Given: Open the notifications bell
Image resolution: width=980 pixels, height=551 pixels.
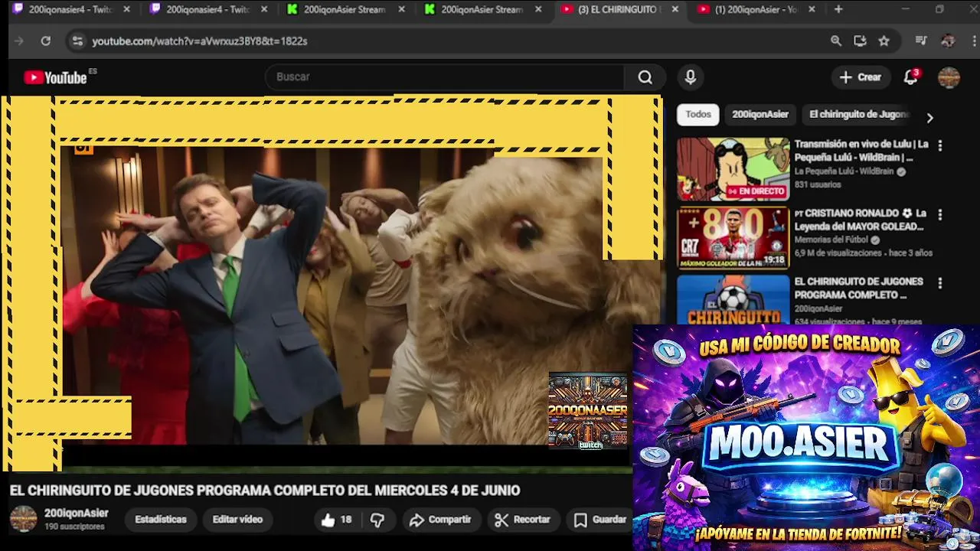Looking at the screenshot, I should [x=910, y=77].
